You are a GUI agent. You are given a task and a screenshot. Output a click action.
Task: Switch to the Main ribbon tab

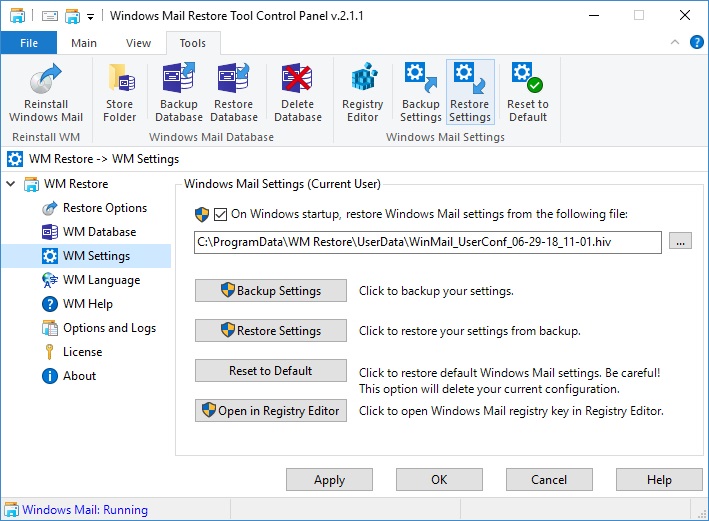(x=84, y=43)
